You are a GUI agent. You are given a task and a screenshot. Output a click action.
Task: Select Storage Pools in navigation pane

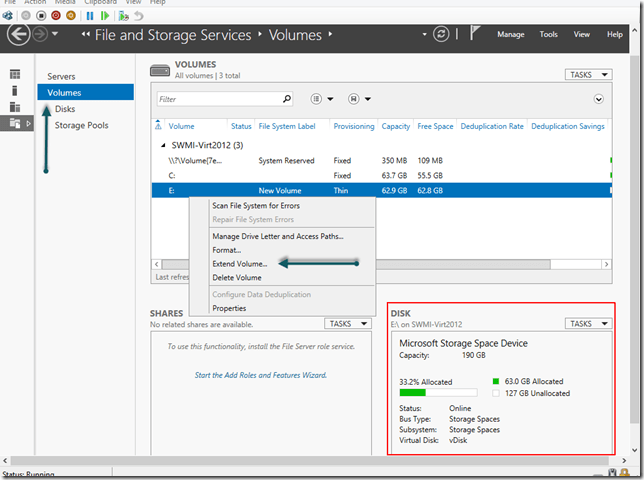tap(81, 125)
